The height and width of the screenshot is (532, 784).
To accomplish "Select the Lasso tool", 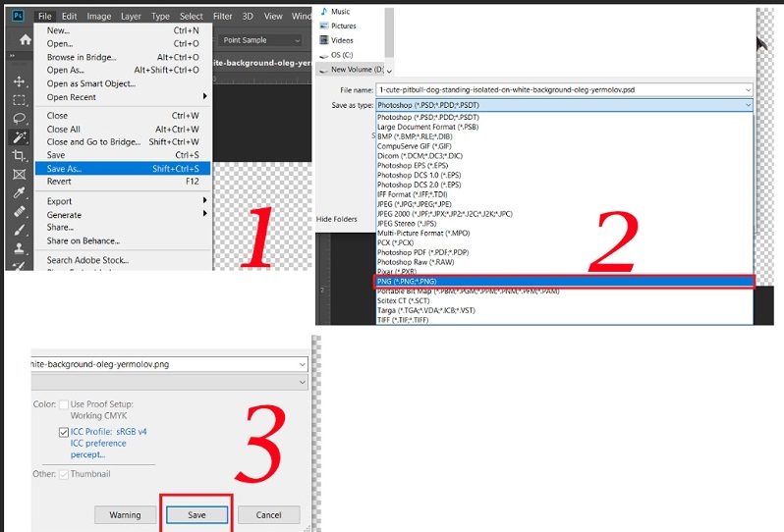I will tap(19, 119).
